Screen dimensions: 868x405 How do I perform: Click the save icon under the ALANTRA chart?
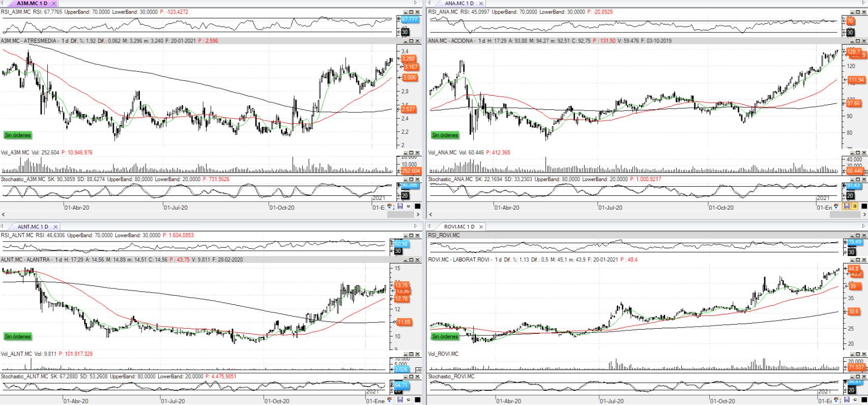click(x=400, y=400)
